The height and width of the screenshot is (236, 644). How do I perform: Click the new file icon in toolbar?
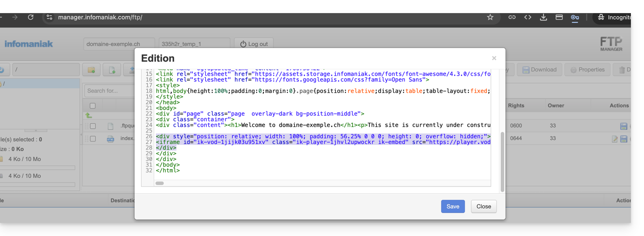point(112,70)
